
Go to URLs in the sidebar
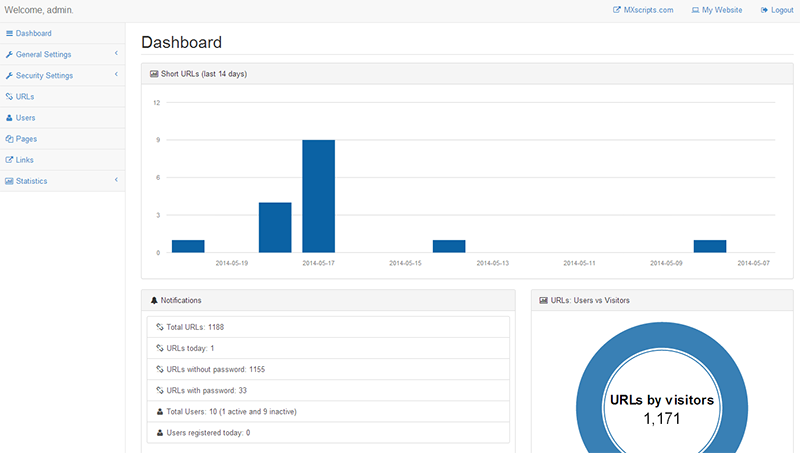tap(62, 96)
